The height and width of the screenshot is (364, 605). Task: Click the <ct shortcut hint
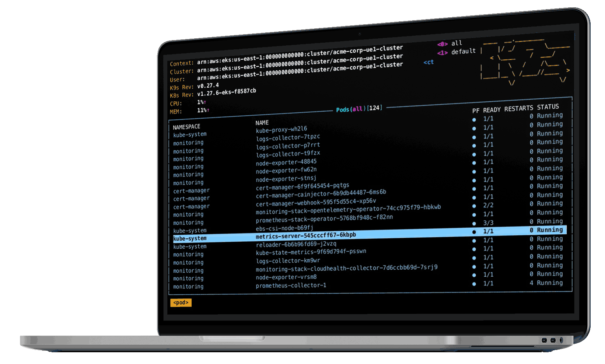[429, 62]
